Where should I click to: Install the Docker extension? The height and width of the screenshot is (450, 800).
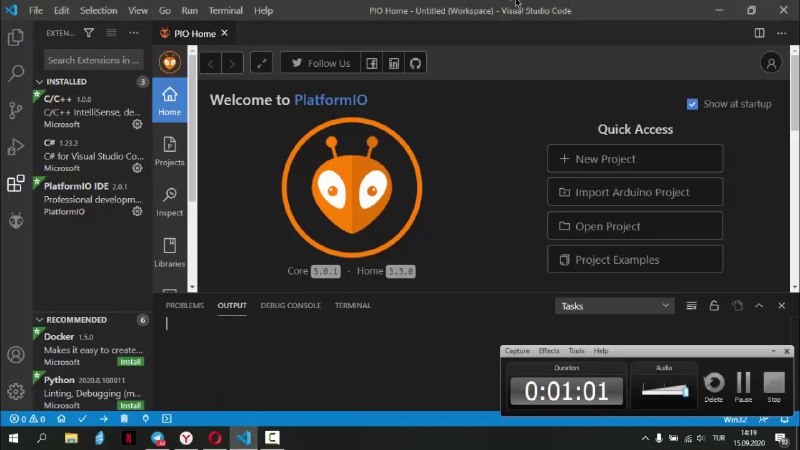(x=131, y=362)
